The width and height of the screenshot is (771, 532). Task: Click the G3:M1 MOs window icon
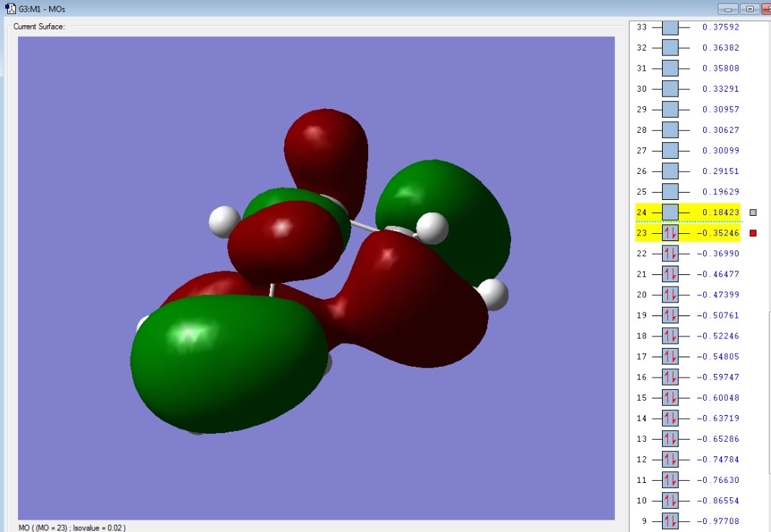[x=10, y=9]
